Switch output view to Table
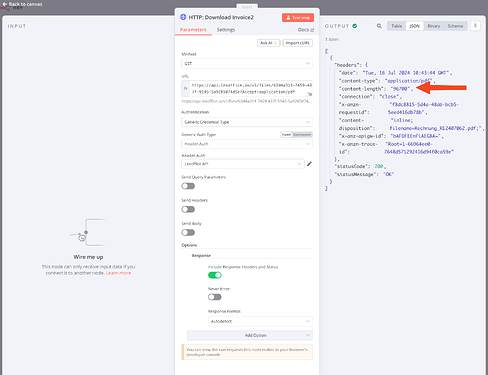This screenshot has width=488, height=375. pyautogui.click(x=397, y=26)
